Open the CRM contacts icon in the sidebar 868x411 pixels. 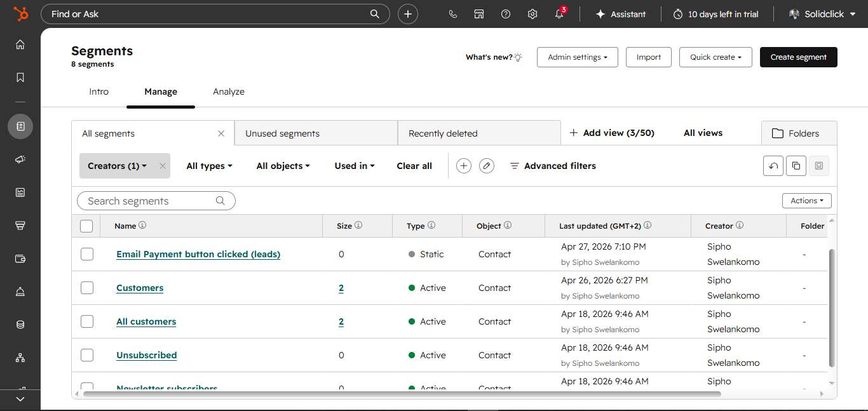click(x=20, y=126)
